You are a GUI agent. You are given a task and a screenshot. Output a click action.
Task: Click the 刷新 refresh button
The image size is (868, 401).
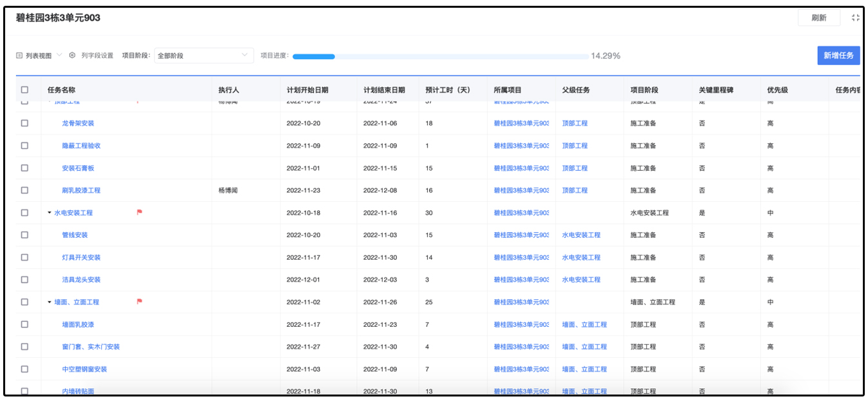click(819, 17)
